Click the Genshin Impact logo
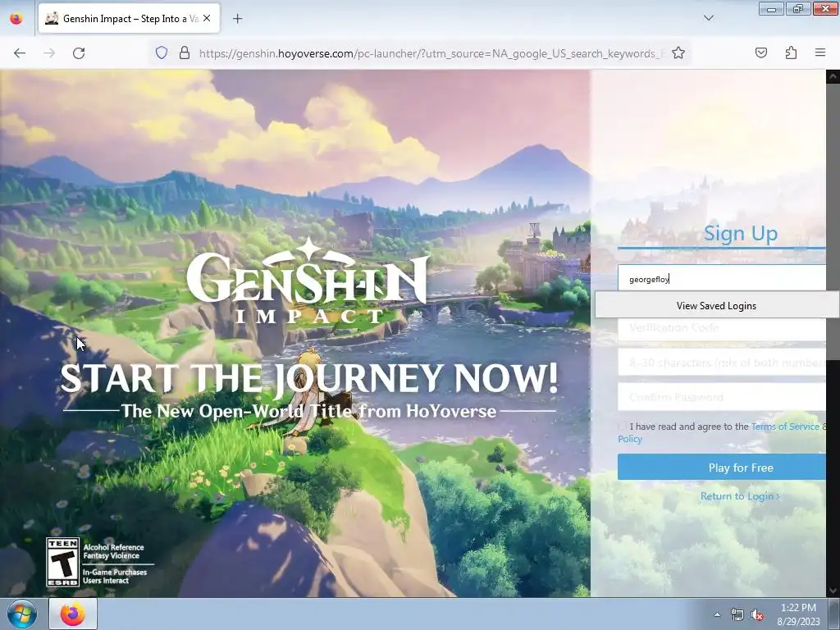 click(x=308, y=281)
